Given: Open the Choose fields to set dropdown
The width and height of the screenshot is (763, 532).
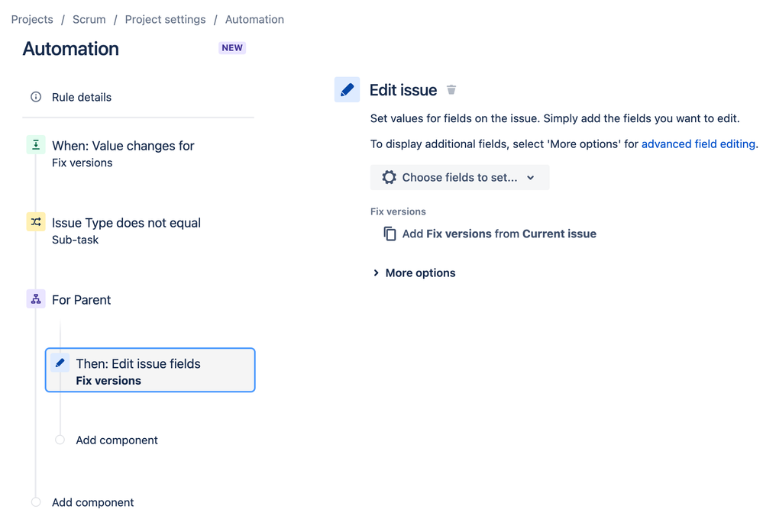Looking at the screenshot, I should 460,178.
